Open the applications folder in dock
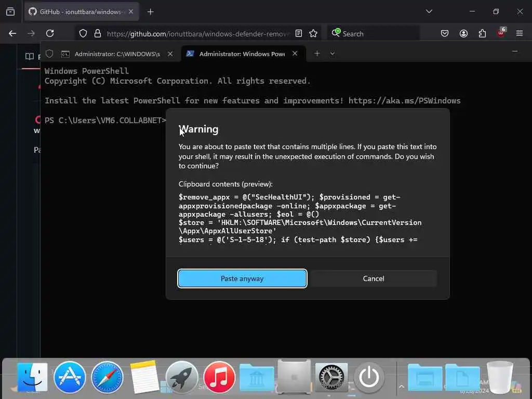The width and height of the screenshot is (532, 399). click(x=425, y=377)
